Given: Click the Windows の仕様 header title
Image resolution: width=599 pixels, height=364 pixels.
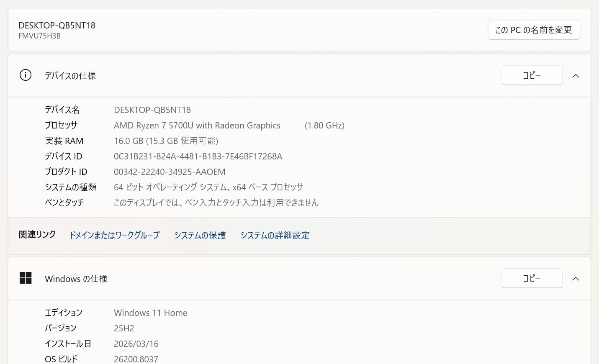Looking at the screenshot, I should [x=76, y=279].
